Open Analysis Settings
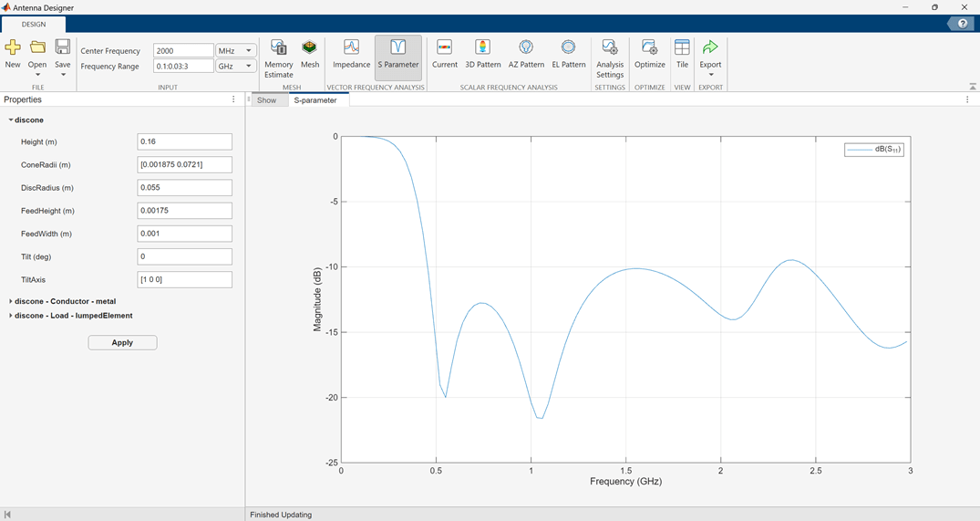This screenshot has width=980, height=521. click(x=610, y=57)
